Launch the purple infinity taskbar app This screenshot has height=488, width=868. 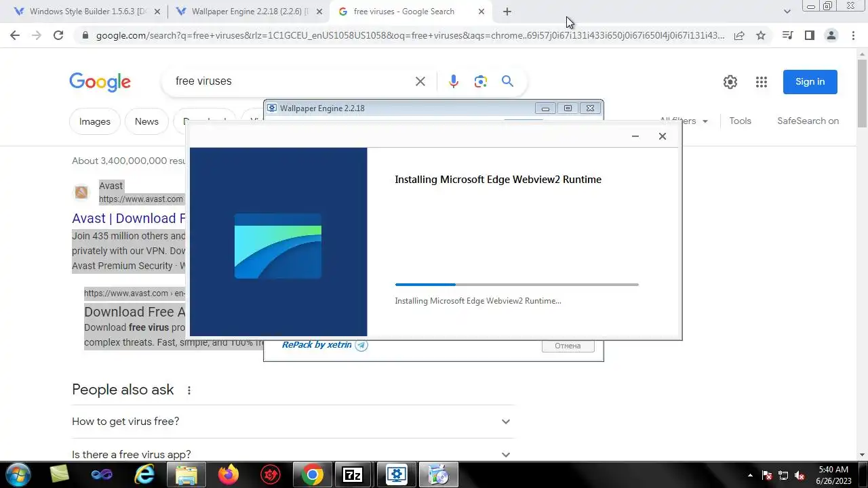(102, 475)
